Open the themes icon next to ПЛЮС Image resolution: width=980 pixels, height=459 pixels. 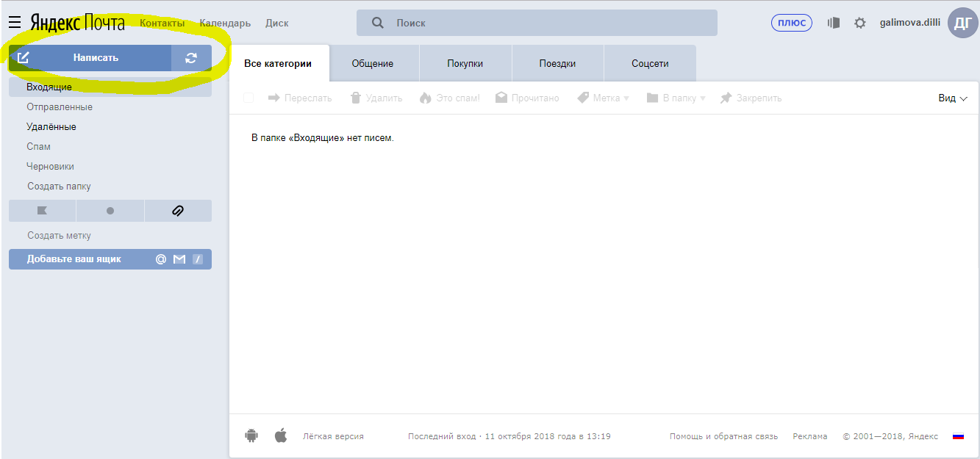coord(834,23)
